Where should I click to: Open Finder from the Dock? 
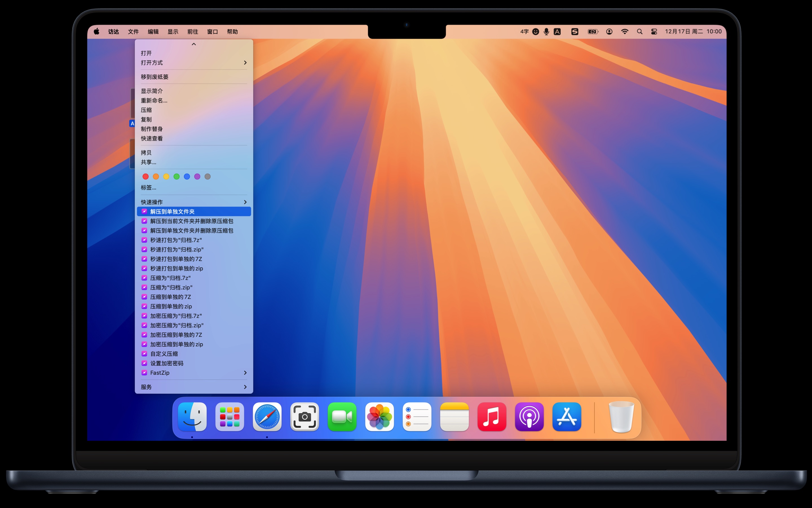point(192,417)
